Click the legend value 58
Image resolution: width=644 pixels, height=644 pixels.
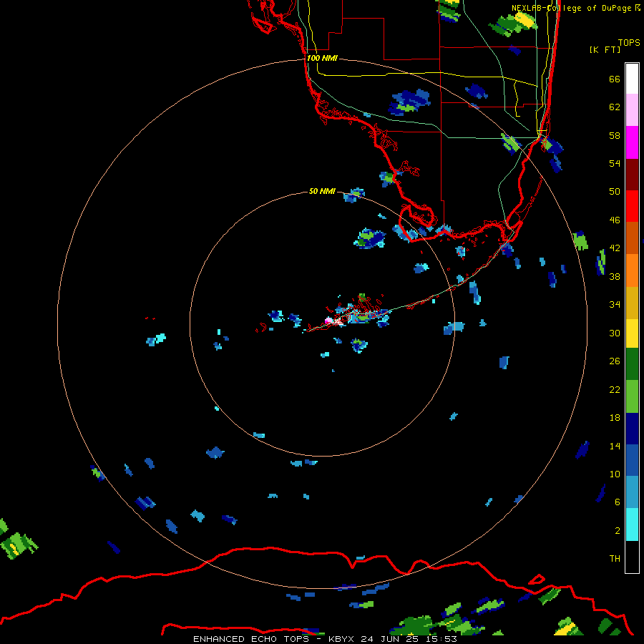[615, 135]
